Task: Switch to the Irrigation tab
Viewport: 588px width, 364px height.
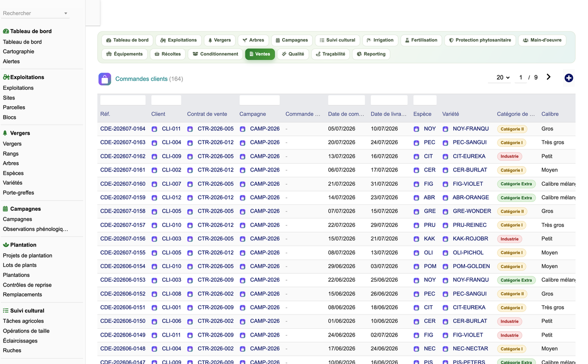Action: tap(380, 40)
